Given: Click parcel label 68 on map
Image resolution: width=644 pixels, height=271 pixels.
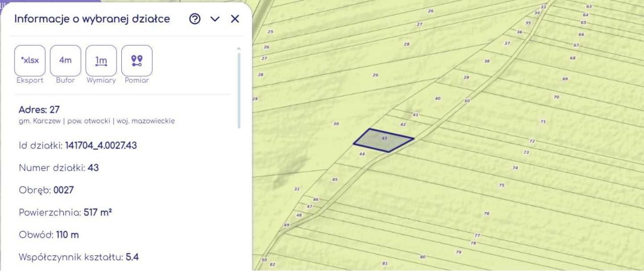Looking at the screenshot, I should tap(573, 58).
